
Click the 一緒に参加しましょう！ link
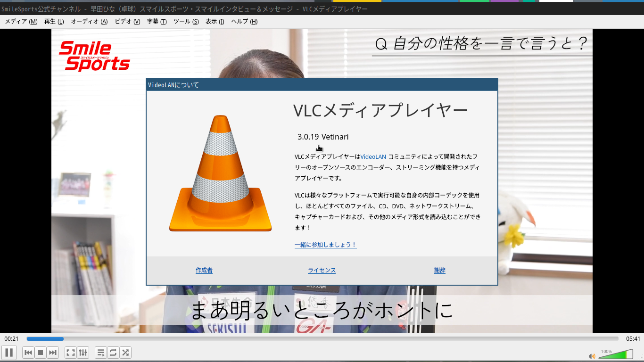coord(326,245)
